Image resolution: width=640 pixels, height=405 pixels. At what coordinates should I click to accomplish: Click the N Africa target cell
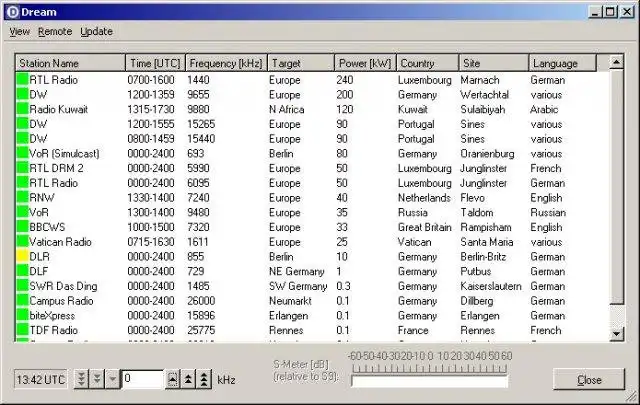287,109
